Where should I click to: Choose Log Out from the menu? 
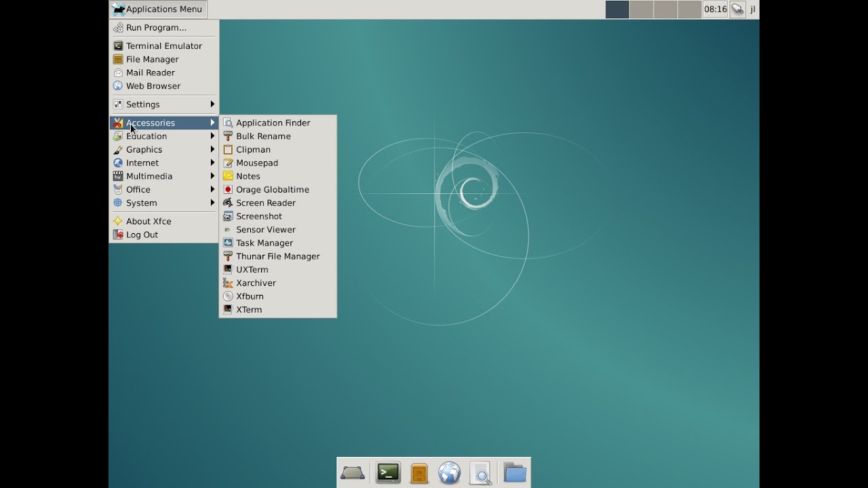[x=164, y=235]
